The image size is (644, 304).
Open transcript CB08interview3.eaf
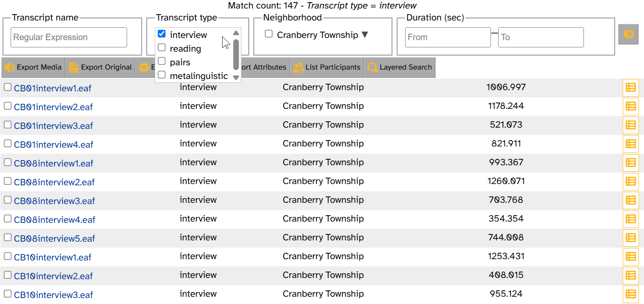pos(55,201)
